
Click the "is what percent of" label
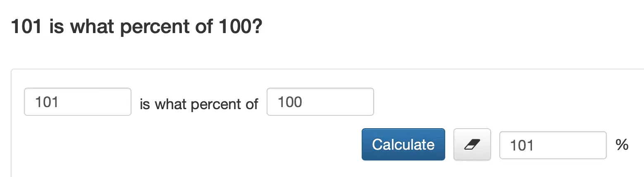[x=199, y=104]
